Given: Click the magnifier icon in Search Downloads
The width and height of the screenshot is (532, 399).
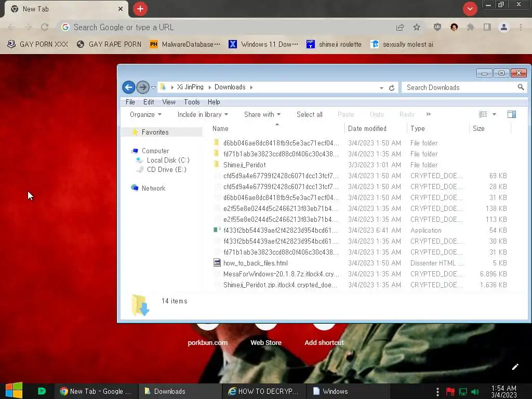Looking at the screenshot, I should (521, 87).
